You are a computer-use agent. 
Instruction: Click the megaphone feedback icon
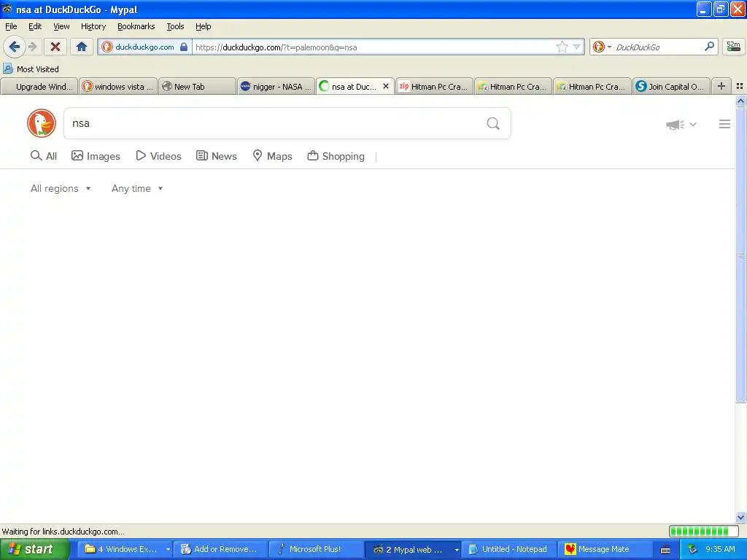coord(675,125)
